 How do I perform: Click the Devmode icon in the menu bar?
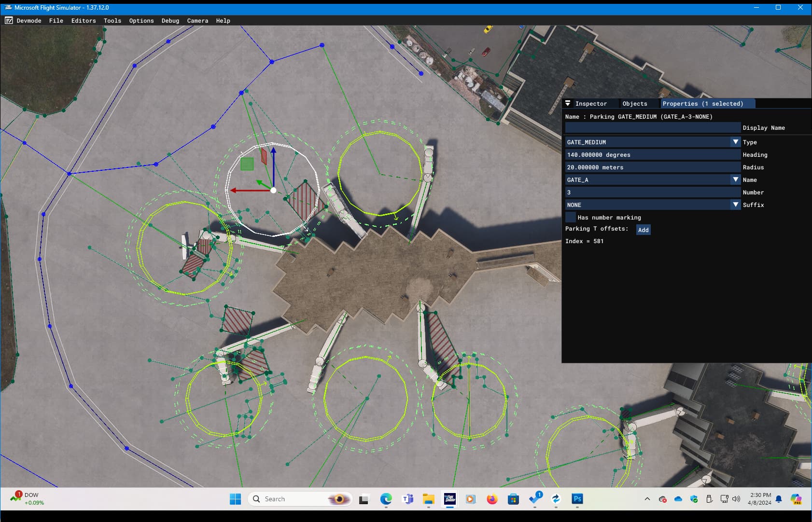click(9, 20)
